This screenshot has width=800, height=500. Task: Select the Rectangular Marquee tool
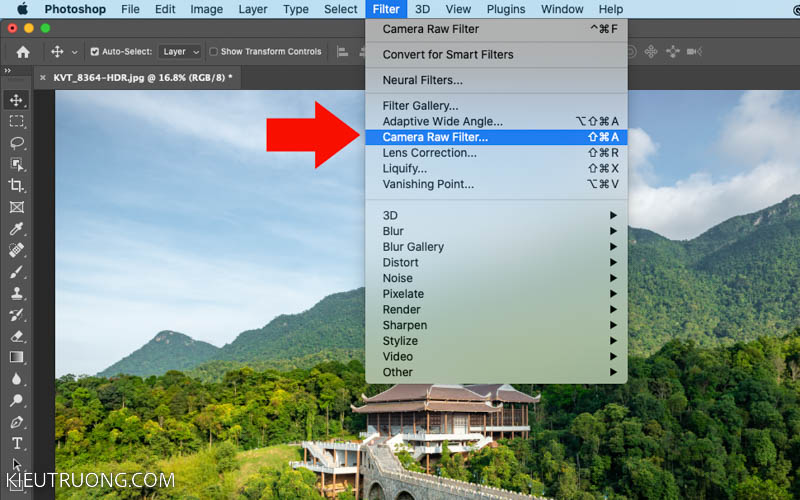click(x=16, y=121)
